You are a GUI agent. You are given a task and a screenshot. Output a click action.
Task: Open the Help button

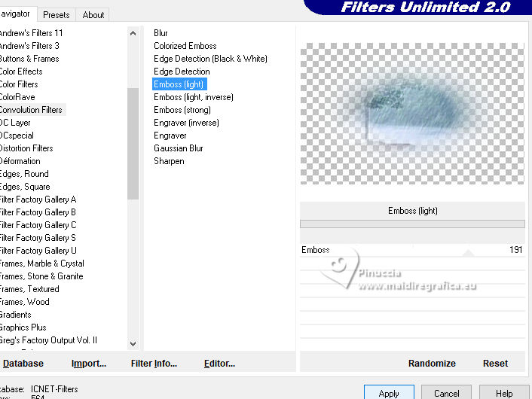coord(504,392)
